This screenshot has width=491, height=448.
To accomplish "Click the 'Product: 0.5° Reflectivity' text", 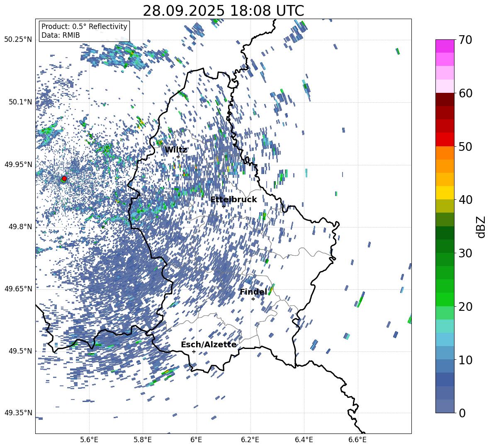I will point(84,26).
